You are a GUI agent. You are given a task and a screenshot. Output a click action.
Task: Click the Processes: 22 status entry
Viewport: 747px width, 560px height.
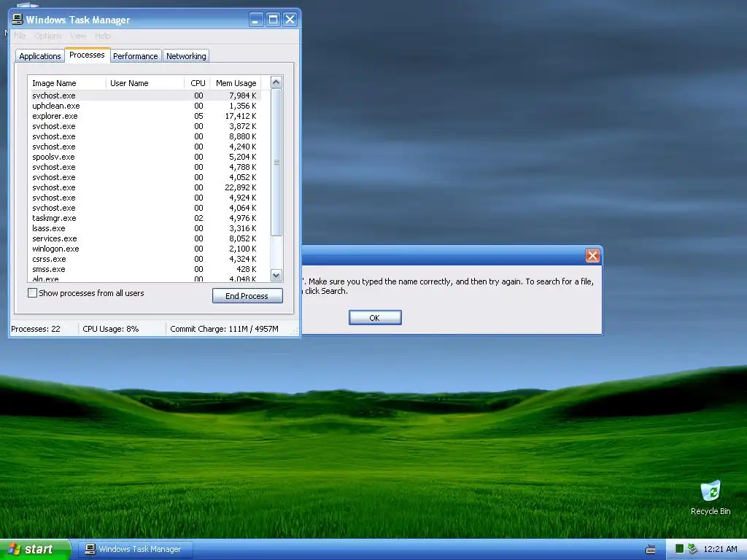click(x=36, y=329)
